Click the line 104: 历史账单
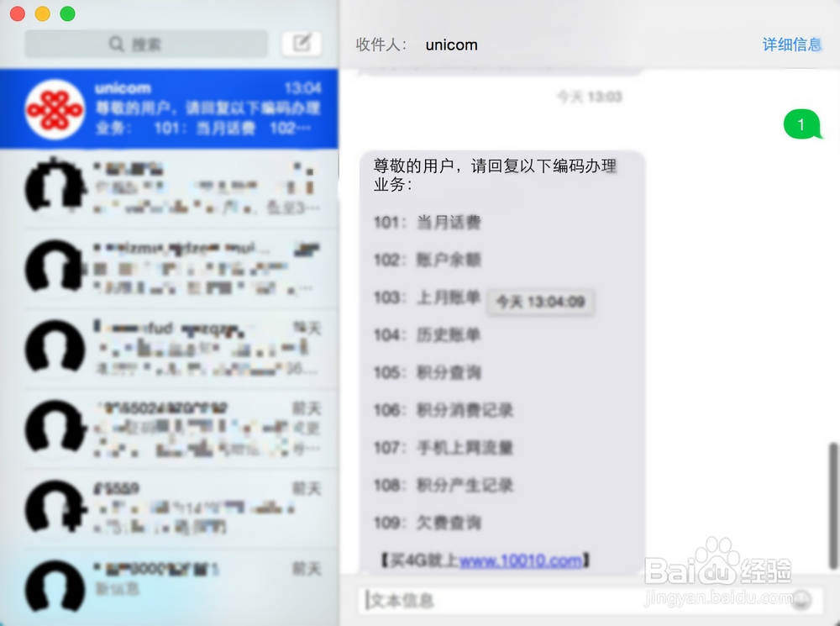Screen dimensions: 840x626 coord(427,335)
